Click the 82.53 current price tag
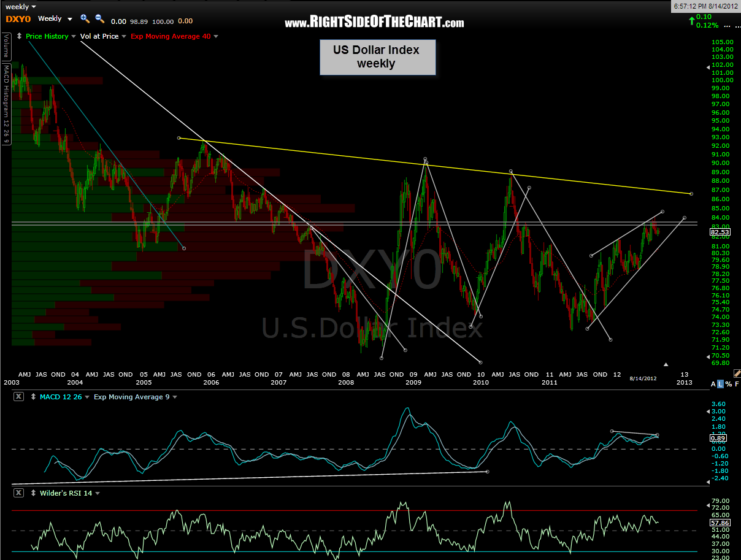 pyautogui.click(x=719, y=232)
